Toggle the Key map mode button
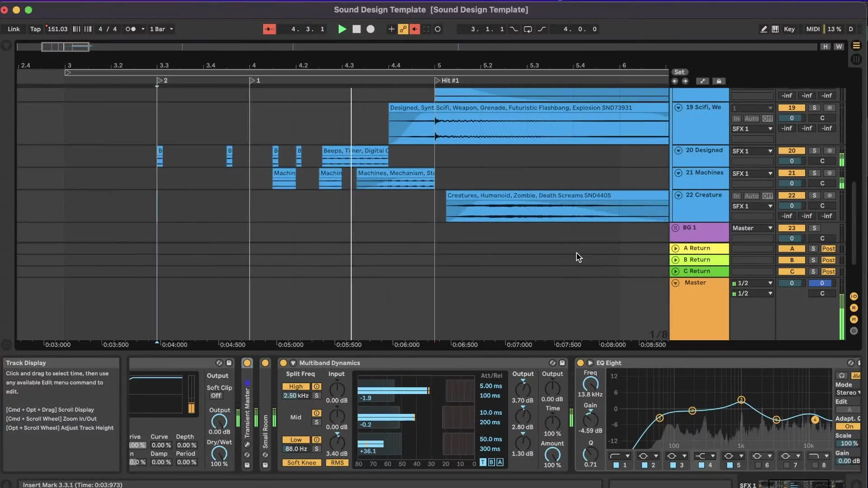 pos(789,29)
